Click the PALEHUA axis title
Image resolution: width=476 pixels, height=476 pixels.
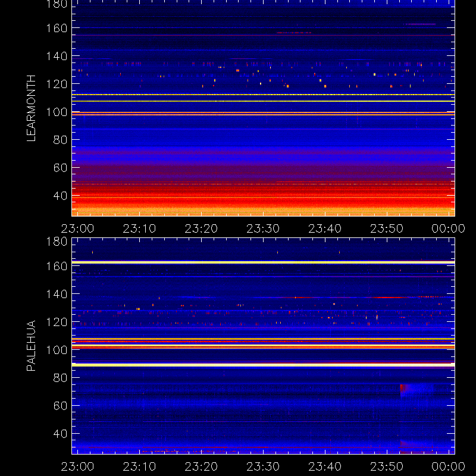point(32,346)
